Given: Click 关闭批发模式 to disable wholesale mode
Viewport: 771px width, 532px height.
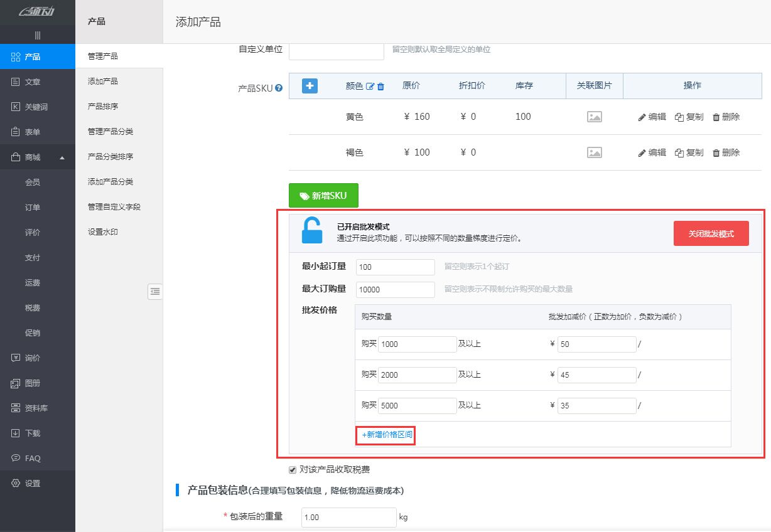Looking at the screenshot, I should coord(711,233).
